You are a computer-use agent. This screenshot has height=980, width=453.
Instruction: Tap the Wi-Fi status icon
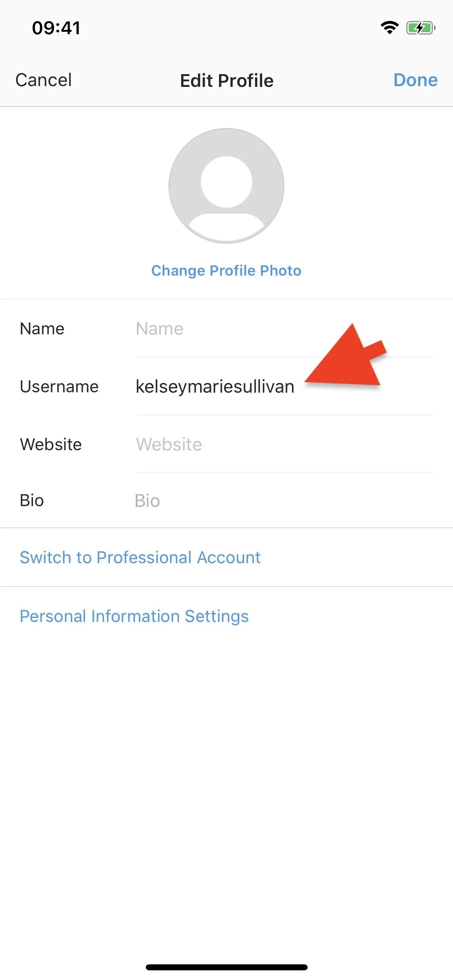tap(389, 28)
